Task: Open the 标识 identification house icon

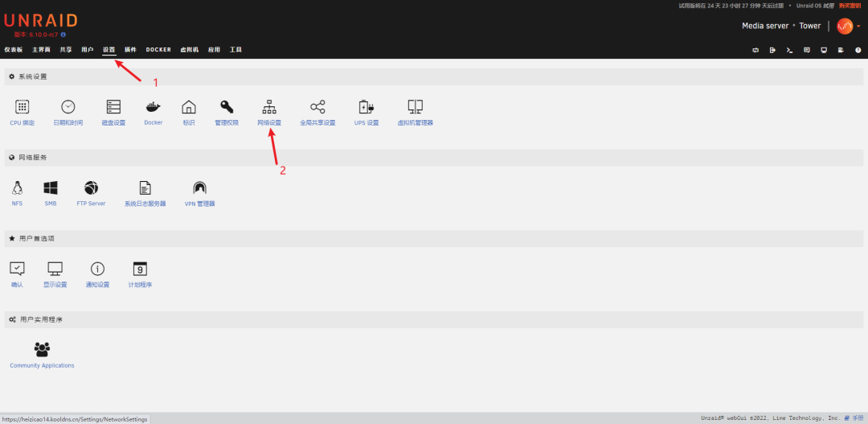Action: [189, 107]
